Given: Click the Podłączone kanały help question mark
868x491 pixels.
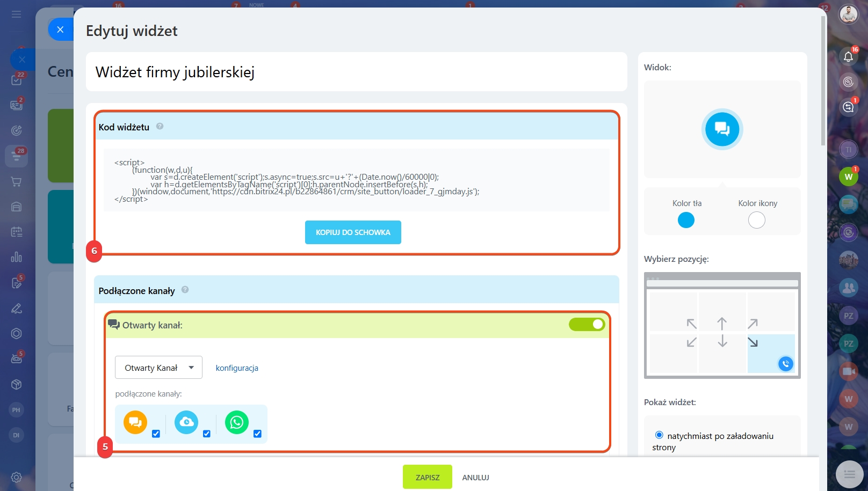Looking at the screenshot, I should (185, 290).
